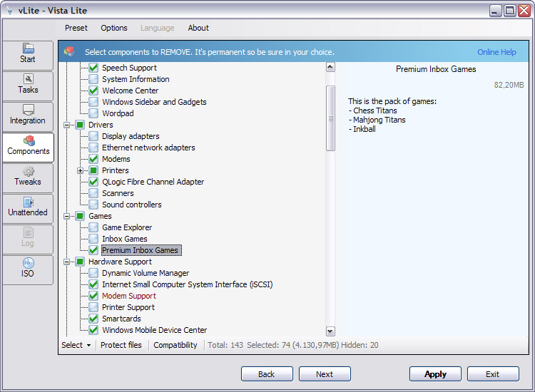Image resolution: width=535 pixels, height=392 pixels.
Task: Open the ISO section
Action: click(x=28, y=270)
